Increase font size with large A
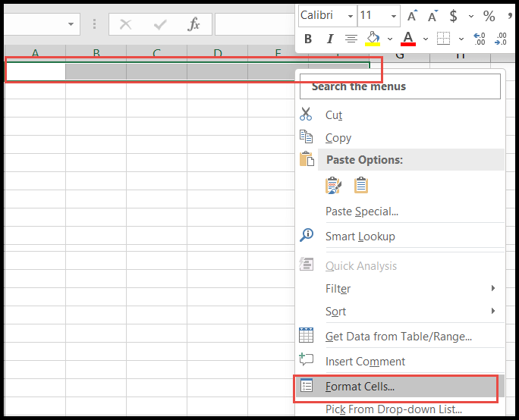 tap(412, 16)
